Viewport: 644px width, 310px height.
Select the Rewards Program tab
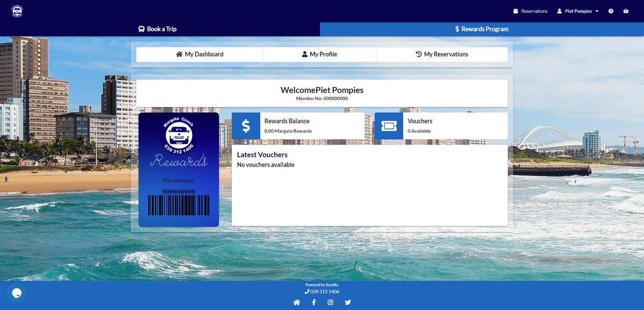pyautogui.click(x=482, y=29)
